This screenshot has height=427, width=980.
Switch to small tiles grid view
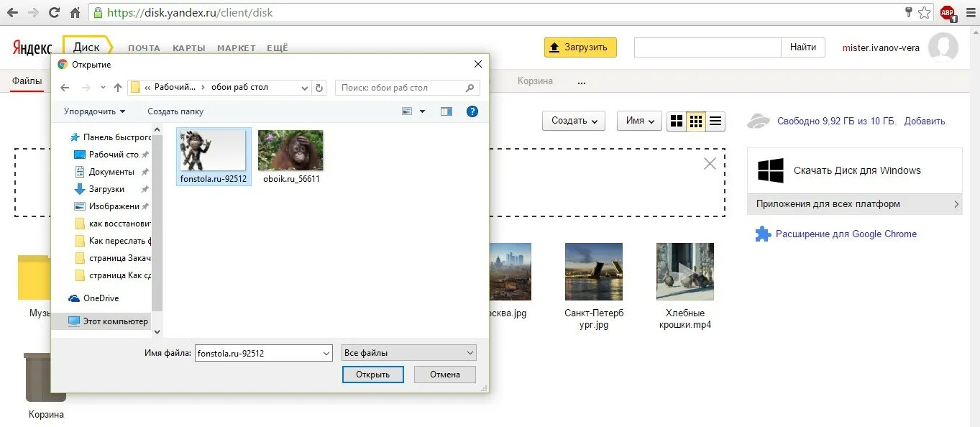pos(696,121)
